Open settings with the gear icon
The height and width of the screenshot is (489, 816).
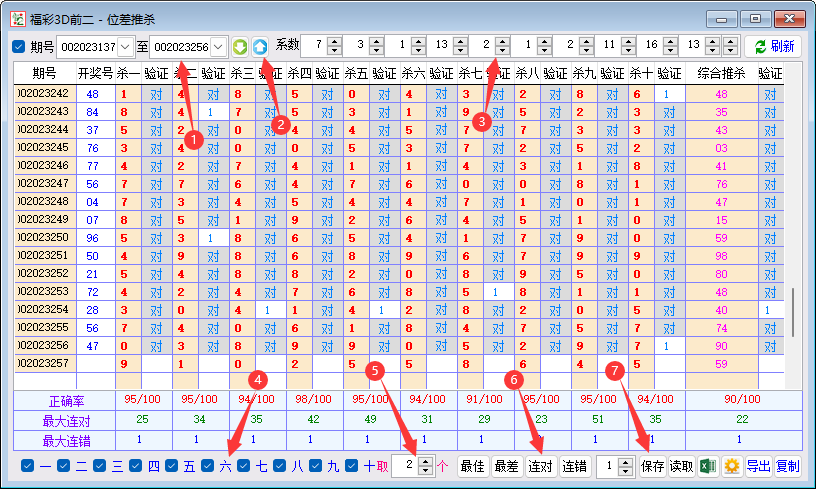point(732,466)
